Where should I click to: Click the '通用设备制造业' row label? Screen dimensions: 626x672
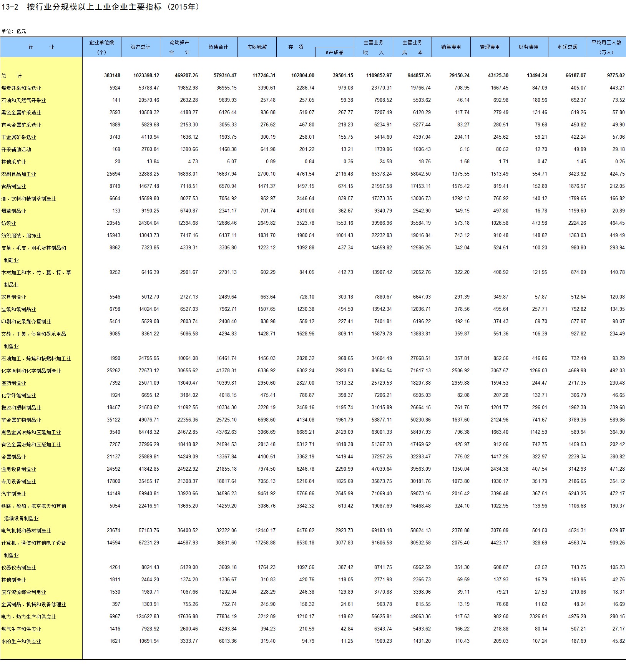(19, 469)
